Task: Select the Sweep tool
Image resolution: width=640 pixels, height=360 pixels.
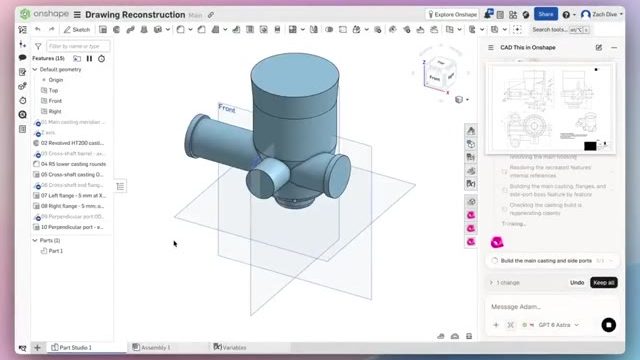Action: click(130, 29)
